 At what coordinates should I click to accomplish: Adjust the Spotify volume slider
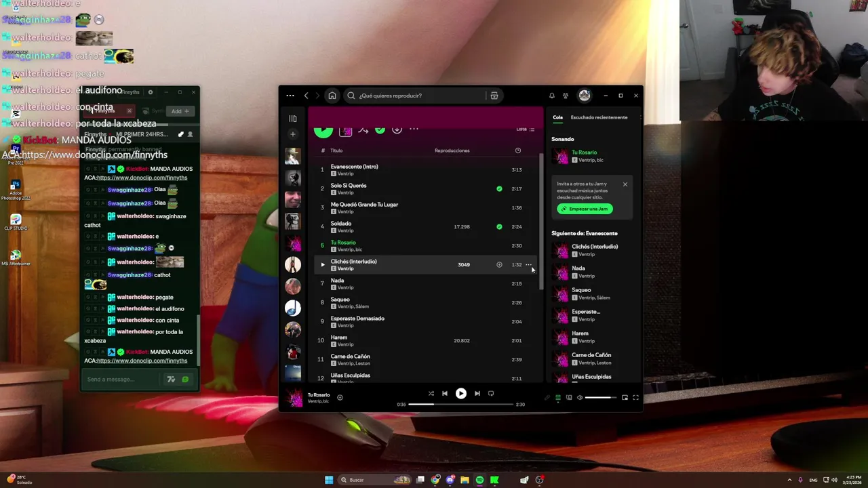pyautogui.click(x=601, y=398)
